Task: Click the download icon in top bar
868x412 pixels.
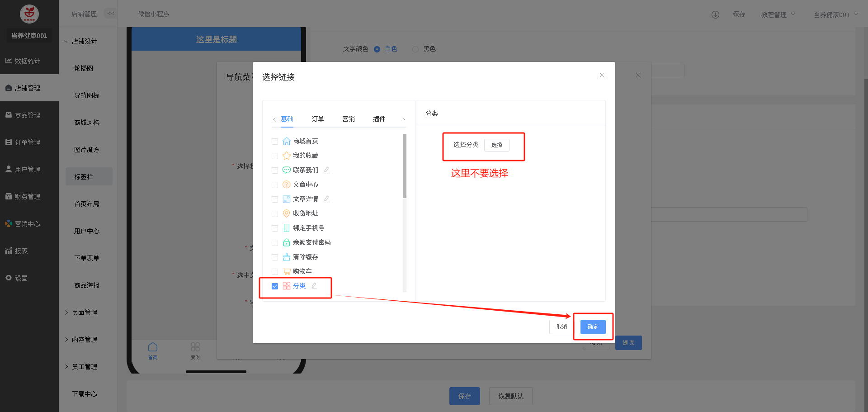Action: point(715,14)
